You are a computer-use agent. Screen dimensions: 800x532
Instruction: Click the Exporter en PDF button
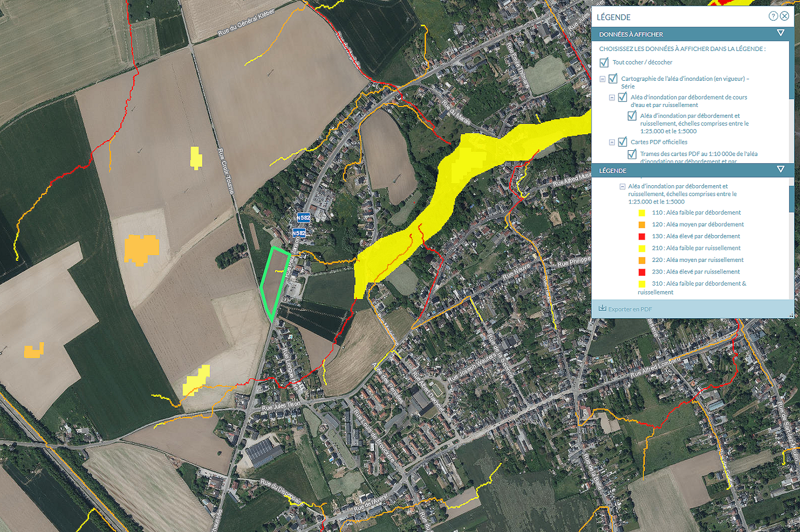pos(629,309)
